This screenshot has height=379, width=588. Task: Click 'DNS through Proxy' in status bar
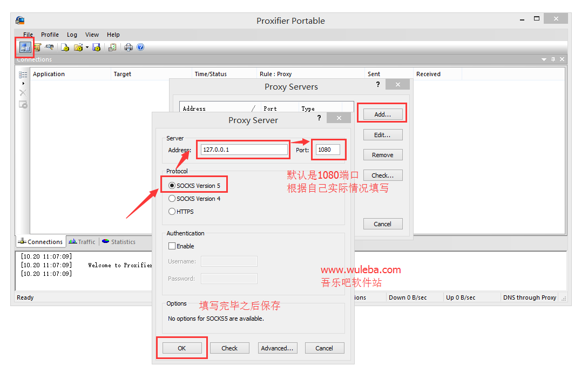(x=530, y=297)
